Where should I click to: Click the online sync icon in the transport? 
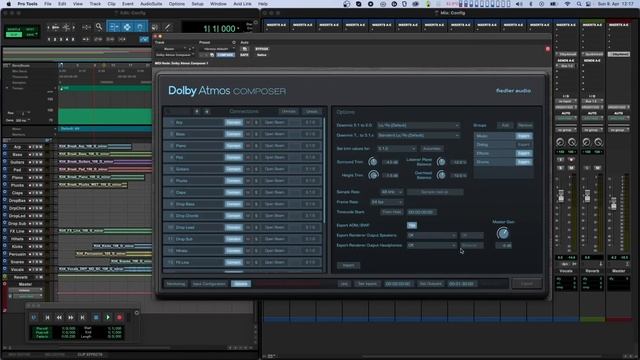point(34,317)
